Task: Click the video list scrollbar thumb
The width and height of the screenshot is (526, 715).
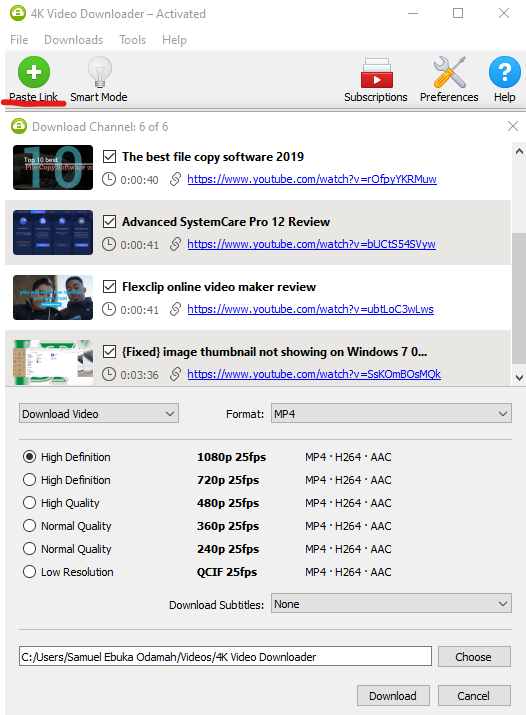Action: [x=519, y=298]
